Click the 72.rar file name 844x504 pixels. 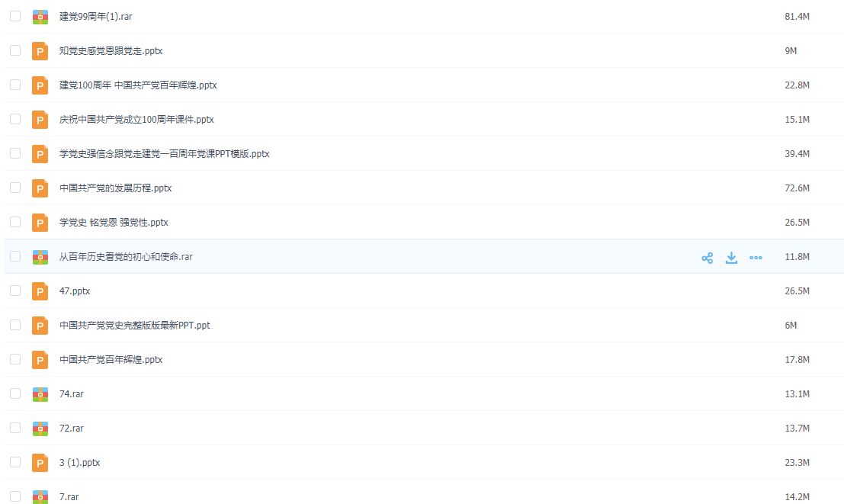[x=72, y=429]
